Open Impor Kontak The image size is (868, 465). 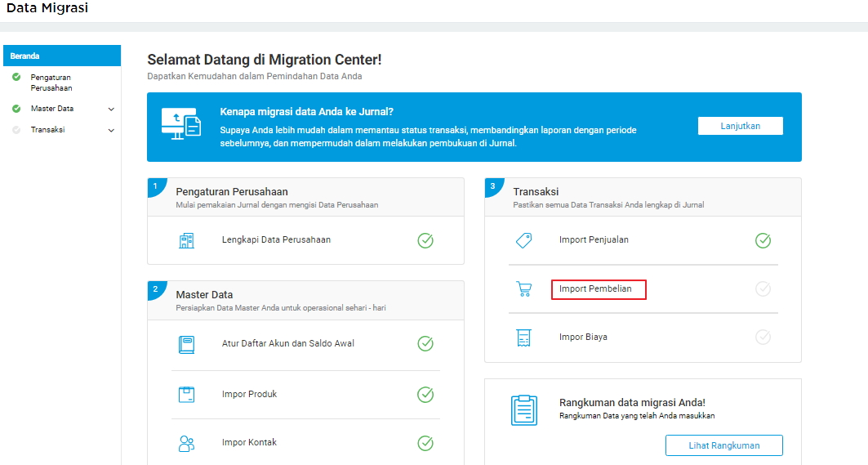(249, 442)
